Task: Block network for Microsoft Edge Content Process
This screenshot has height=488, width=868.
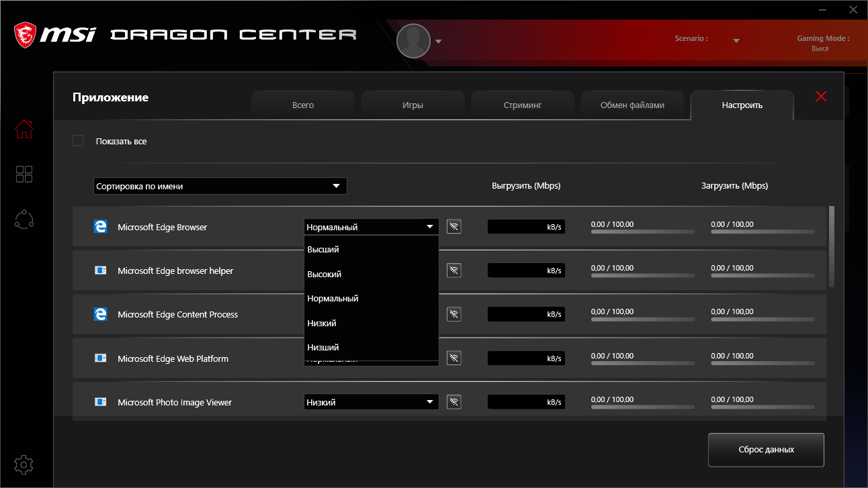Action: pyautogui.click(x=454, y=314)
